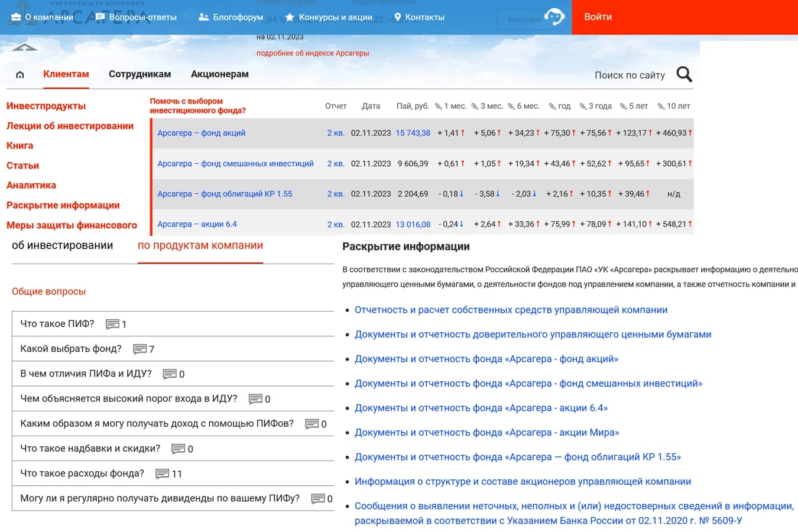
Task: Open Контакты page
Action: point(425,17)
